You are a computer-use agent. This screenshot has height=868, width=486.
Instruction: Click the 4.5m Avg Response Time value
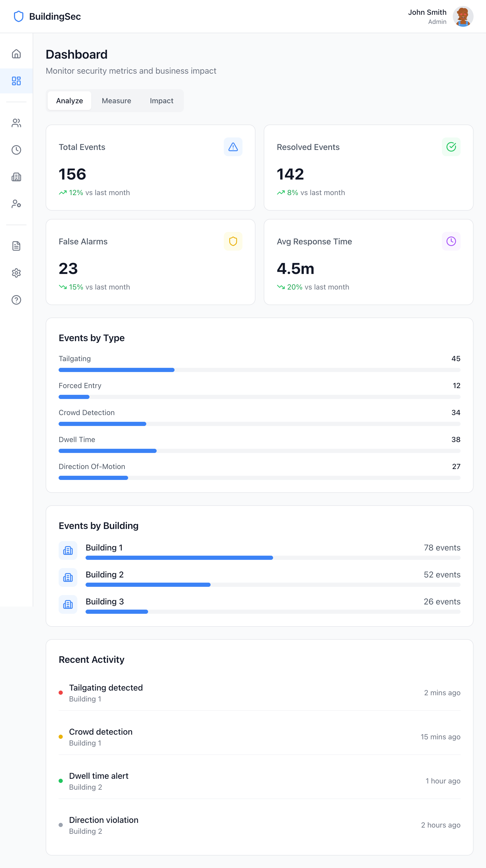point(295,268)
